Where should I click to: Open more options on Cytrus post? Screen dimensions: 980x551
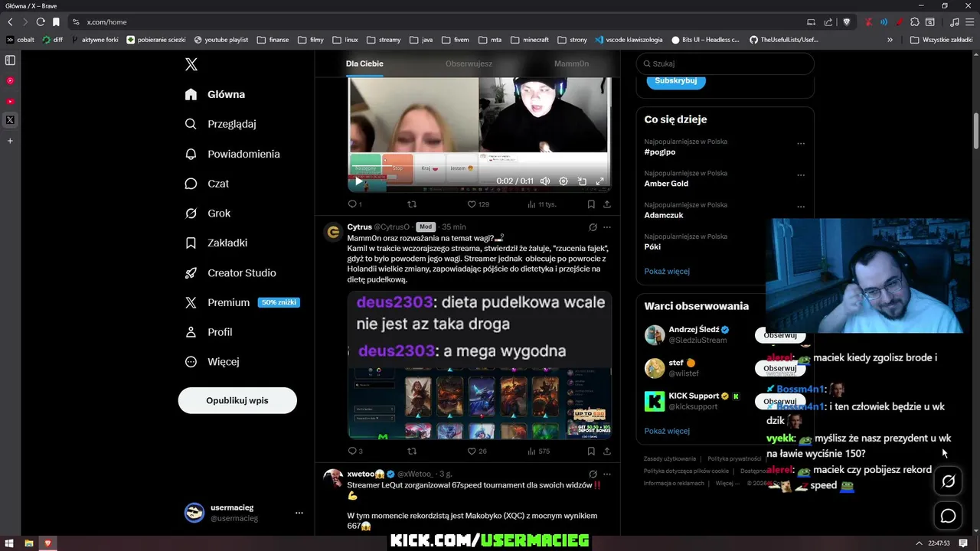[607, 227]
